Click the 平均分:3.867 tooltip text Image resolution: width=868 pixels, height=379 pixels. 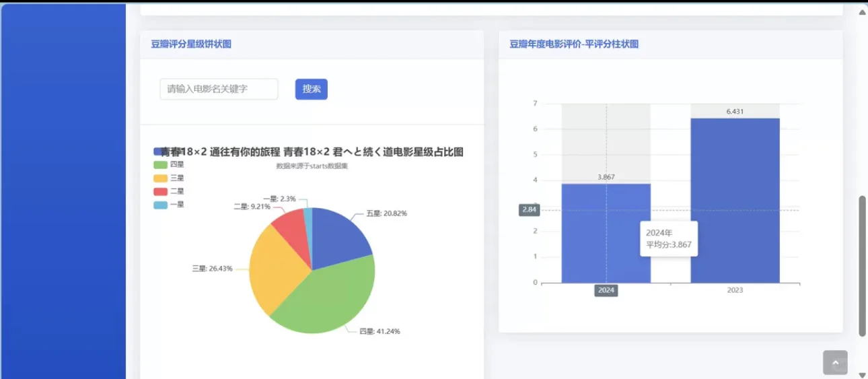669,244
